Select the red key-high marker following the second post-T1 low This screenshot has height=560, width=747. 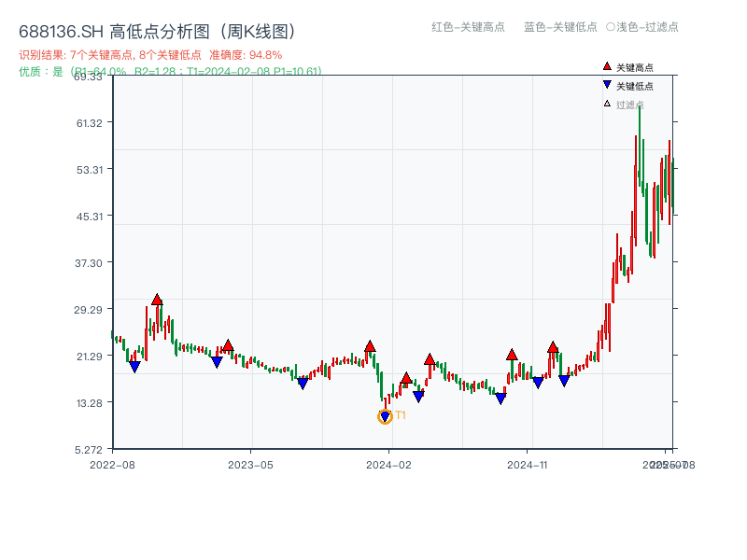click(x=430, y=359)
